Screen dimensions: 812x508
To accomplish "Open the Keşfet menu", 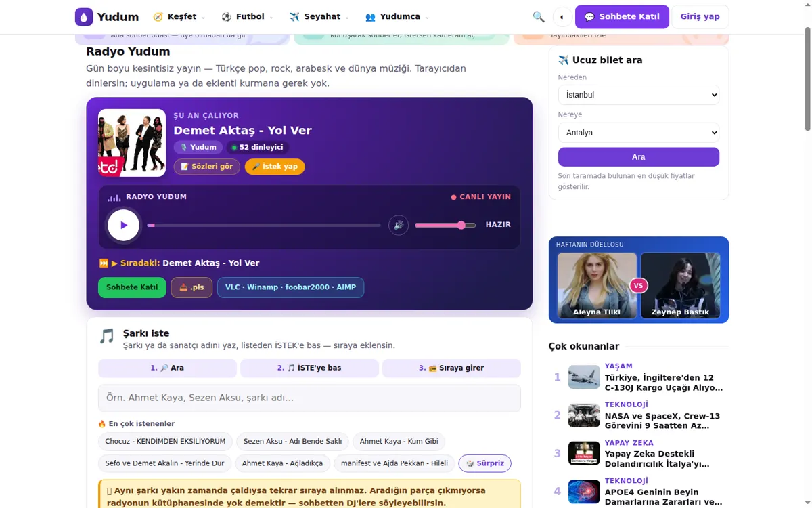I will 179,17.
